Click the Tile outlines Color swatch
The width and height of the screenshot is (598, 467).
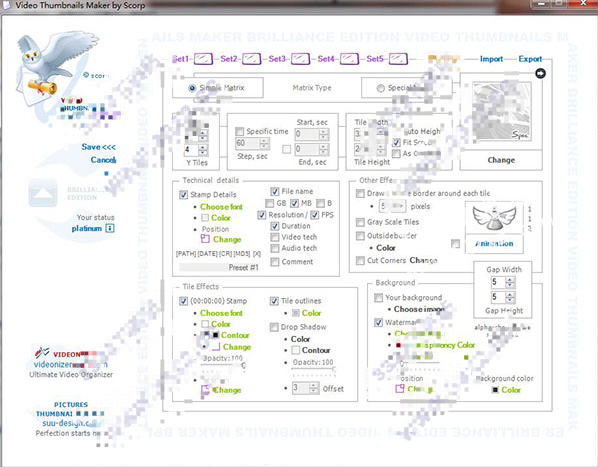tap(296, 313)
